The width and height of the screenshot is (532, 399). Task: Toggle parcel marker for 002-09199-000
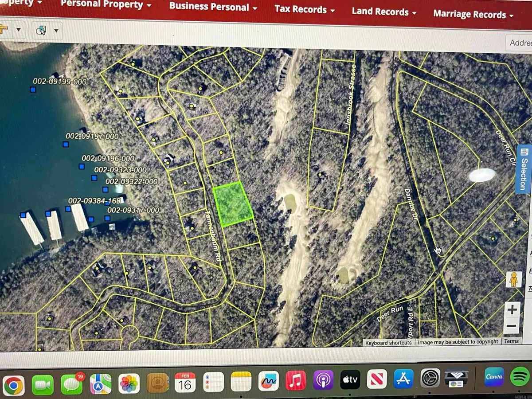point(32,90)
